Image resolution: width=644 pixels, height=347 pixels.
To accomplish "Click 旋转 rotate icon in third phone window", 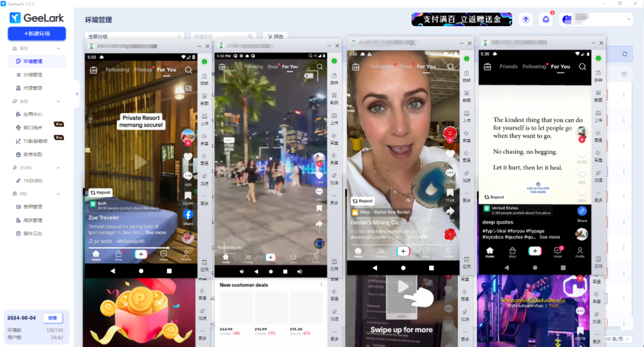I will pyautogui.click(x=466, y=76).
